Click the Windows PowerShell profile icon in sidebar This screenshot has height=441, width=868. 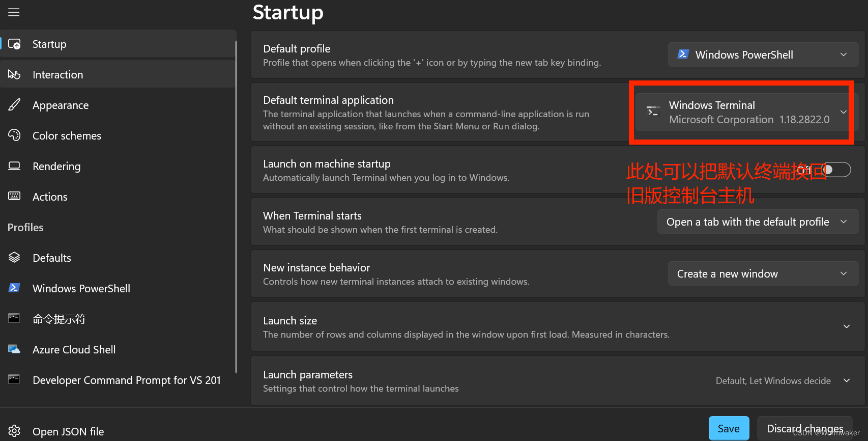[14, 288]
